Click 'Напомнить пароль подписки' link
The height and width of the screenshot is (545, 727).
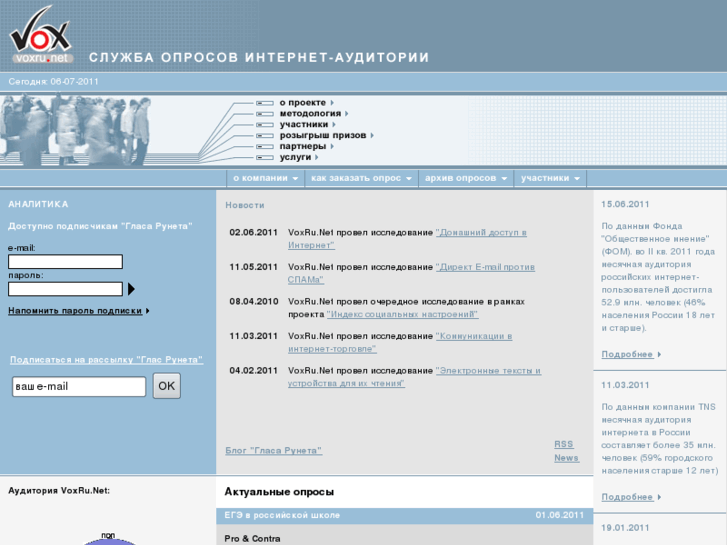75,311
